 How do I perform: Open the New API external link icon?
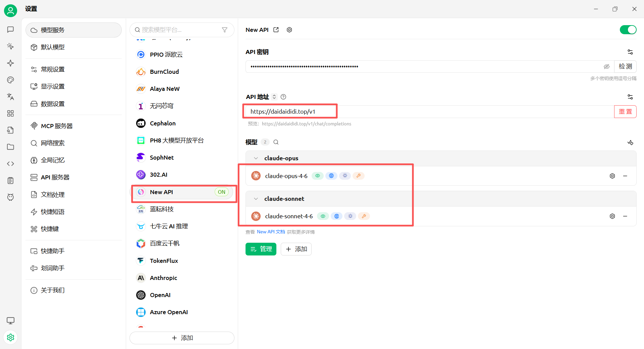tap(276, 30)
